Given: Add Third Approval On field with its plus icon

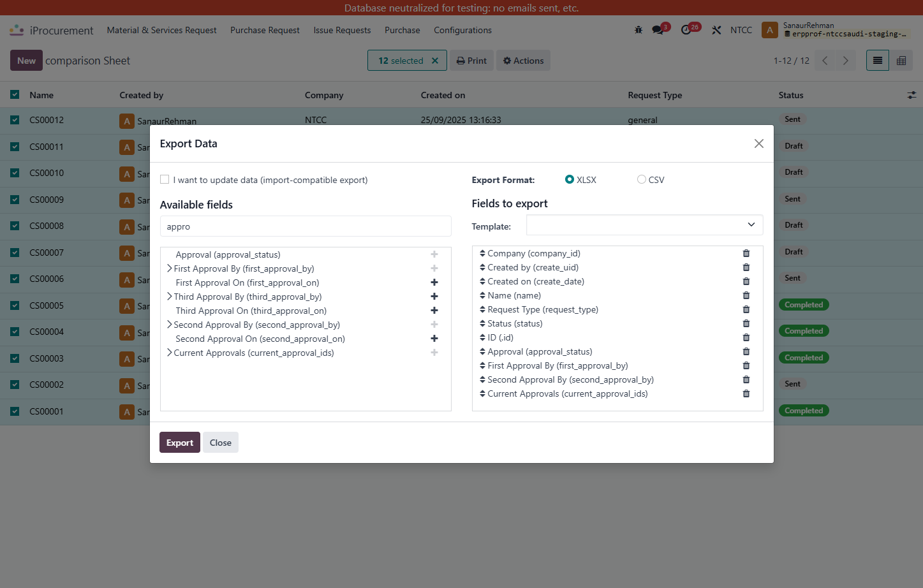Looking at the screenshot, I should coord(434,311).
